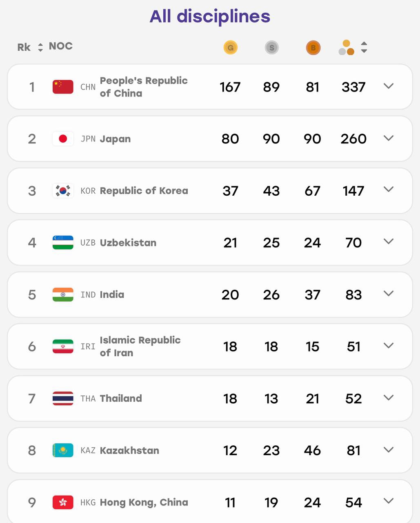Select the NOC column header
The width and height of the screenshot is (420, 523).
(x=61, y=46)
